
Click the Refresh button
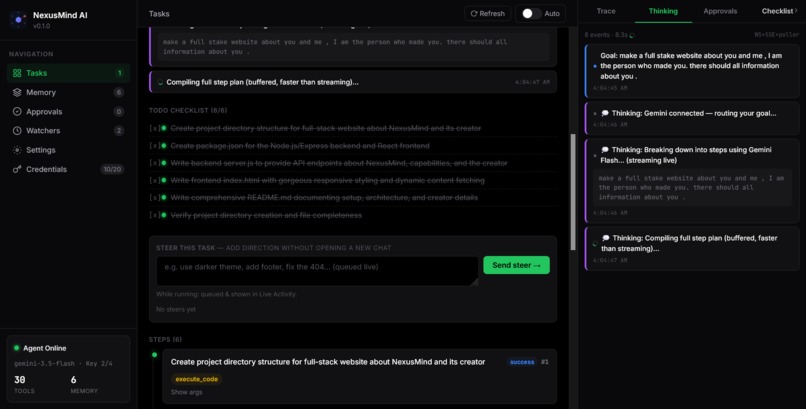click(x=488, y=14)
